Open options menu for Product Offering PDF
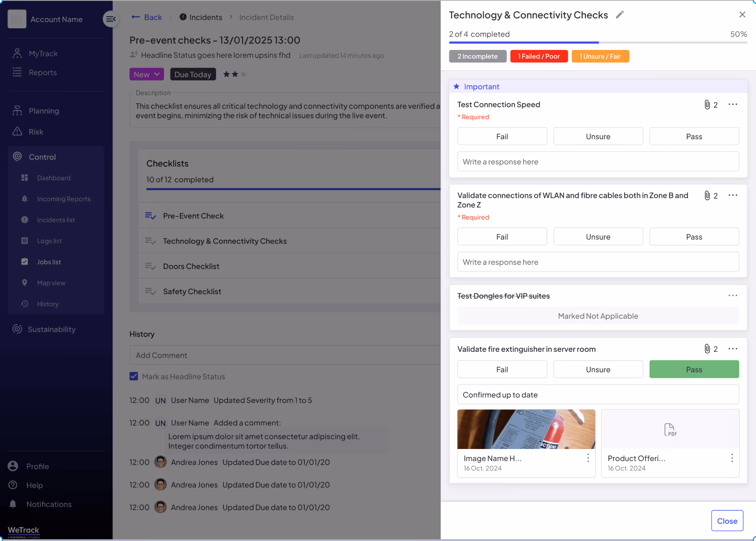This screenshot has width=756, height=541. 732,458
